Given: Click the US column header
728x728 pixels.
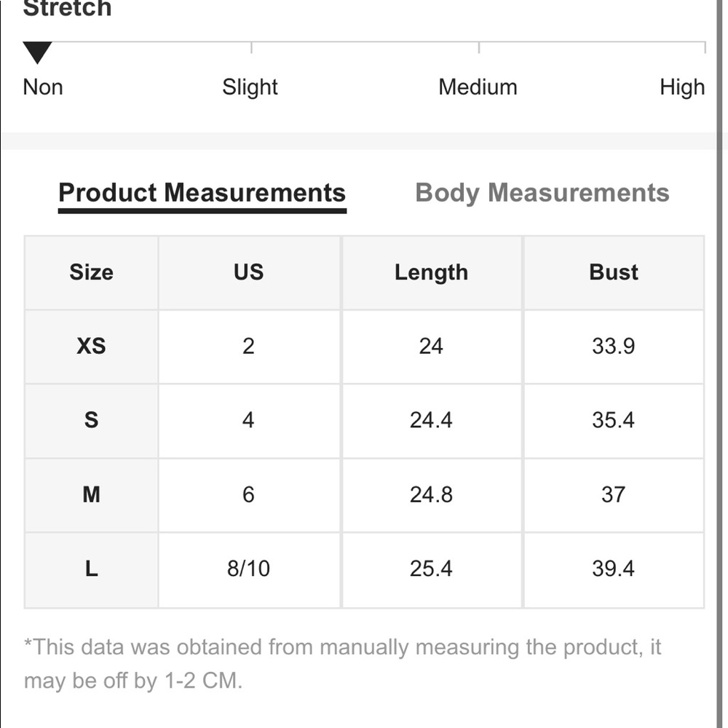Looking at the screenshot, I should point(248,272).
